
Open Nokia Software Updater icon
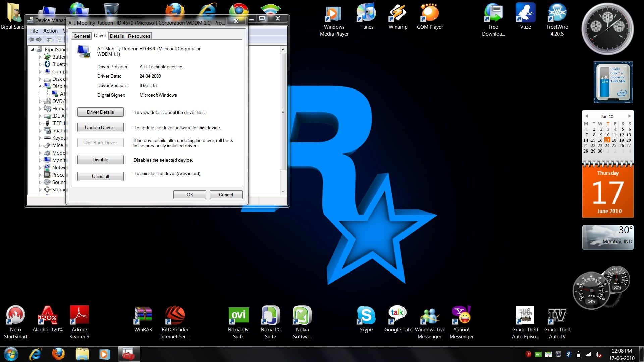(302, 322)
